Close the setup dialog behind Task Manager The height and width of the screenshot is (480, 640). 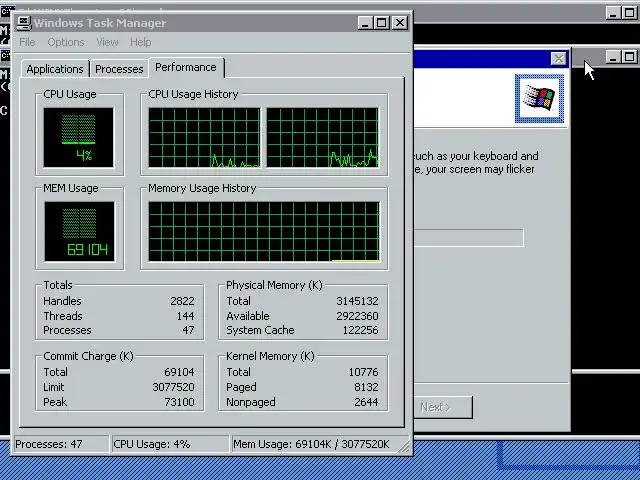tap(558, 59)
